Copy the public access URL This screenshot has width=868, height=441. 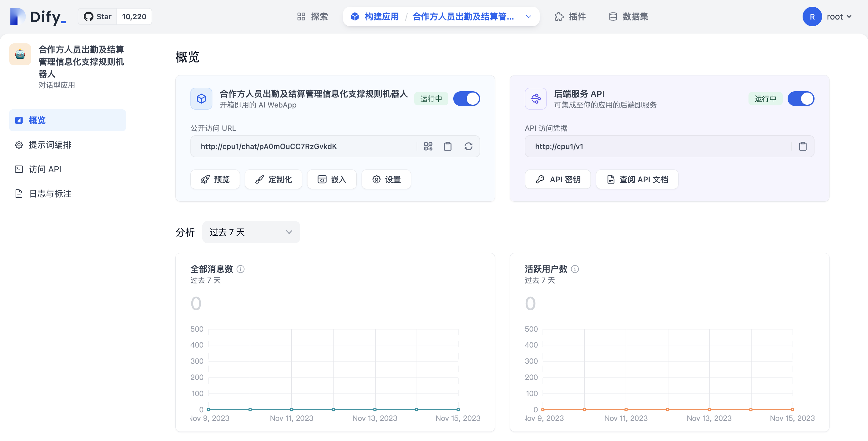coord(447,146)
